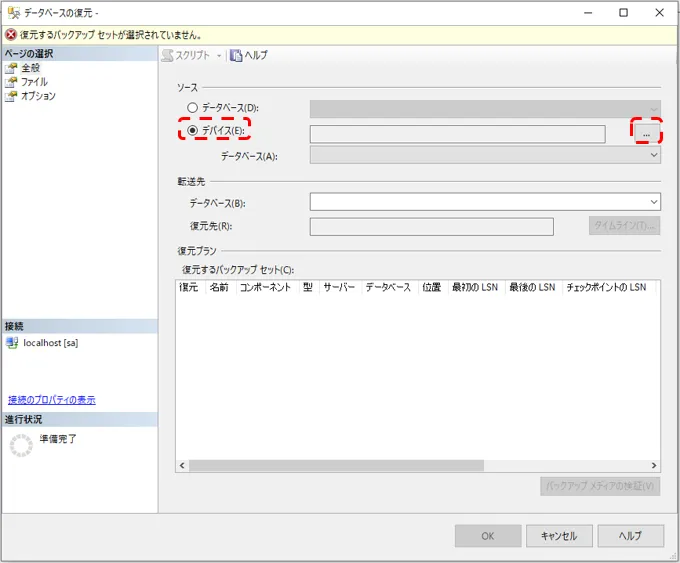Viewport: 680px width, 563px height.
Task: Click the localhost [sa] server icon
Action: click(12, 342)
